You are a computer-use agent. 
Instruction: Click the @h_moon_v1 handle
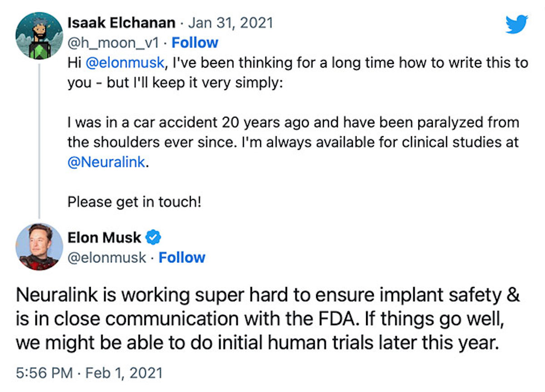click(113, 43)
